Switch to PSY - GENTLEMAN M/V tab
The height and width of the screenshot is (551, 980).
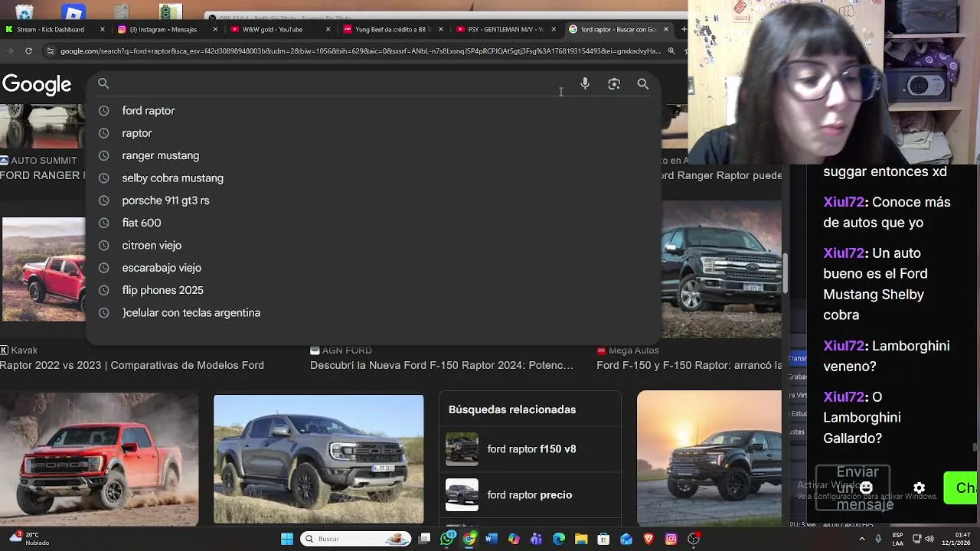(x=505, y=29)
